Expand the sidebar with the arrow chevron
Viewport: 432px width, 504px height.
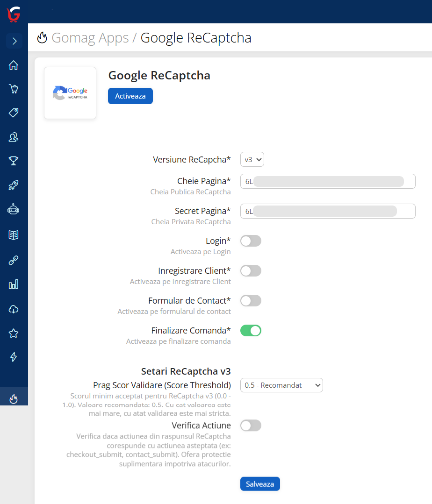pyautogui.click(x=14, y=41)
